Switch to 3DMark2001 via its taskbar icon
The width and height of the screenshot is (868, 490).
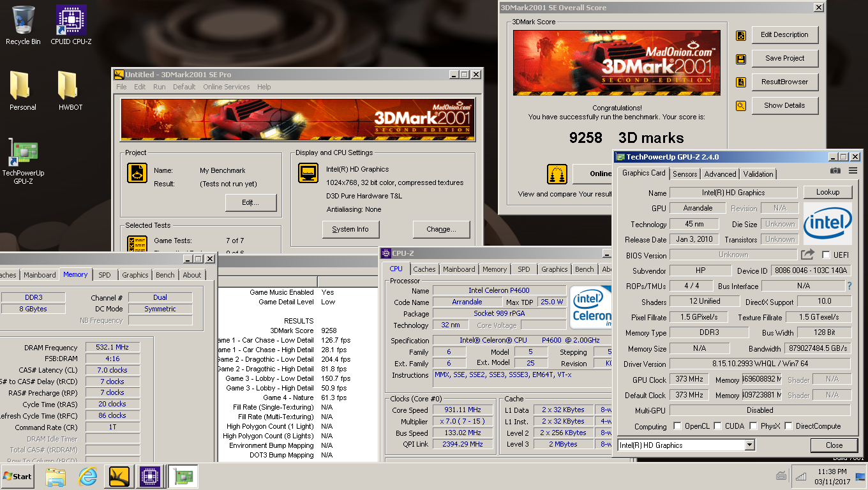coord(119,476)
